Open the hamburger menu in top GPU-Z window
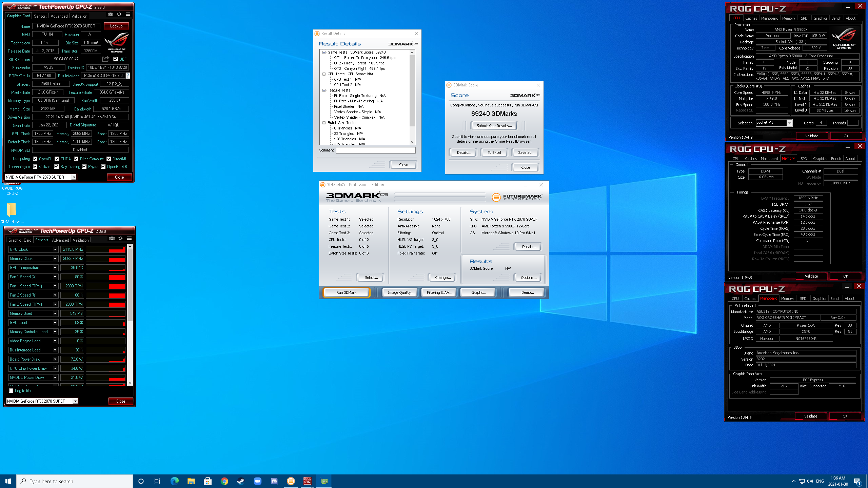 coord(128,14)
